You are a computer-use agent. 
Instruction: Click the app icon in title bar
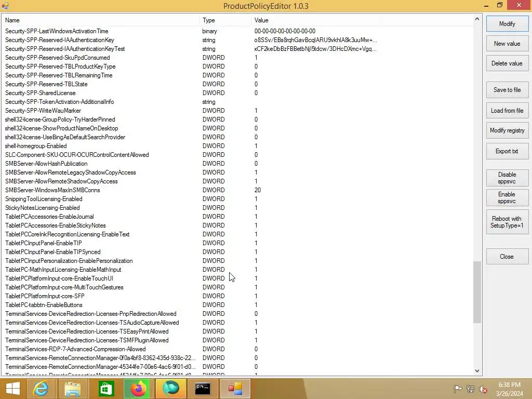5,5
